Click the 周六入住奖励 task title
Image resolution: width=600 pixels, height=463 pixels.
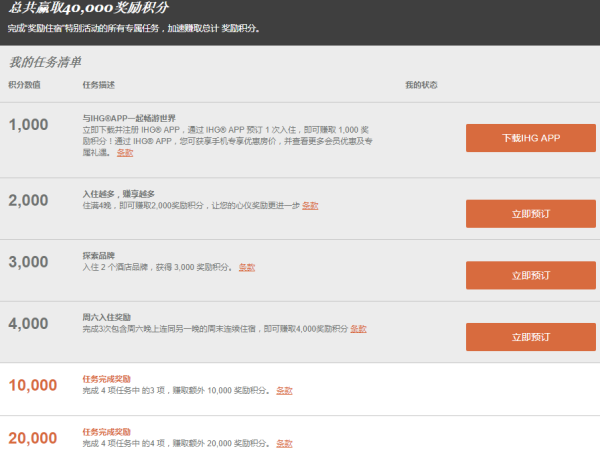coord(107,317)
